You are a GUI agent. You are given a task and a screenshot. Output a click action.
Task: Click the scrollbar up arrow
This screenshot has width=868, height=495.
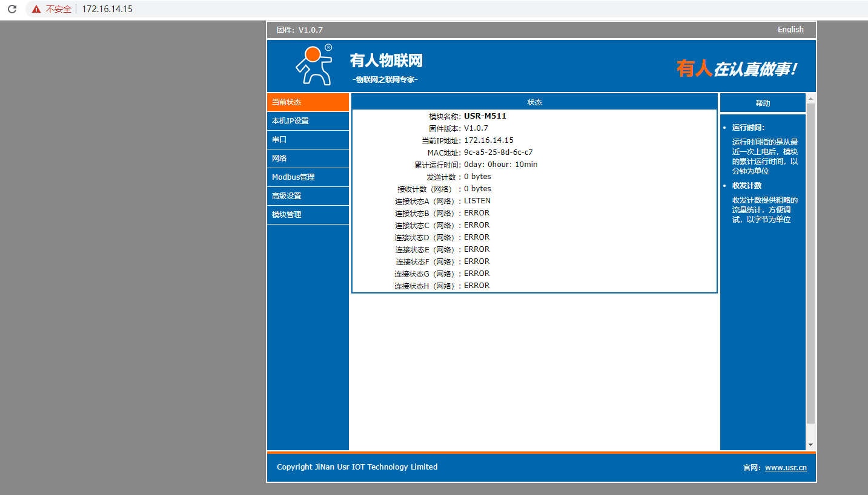point(810,98)
